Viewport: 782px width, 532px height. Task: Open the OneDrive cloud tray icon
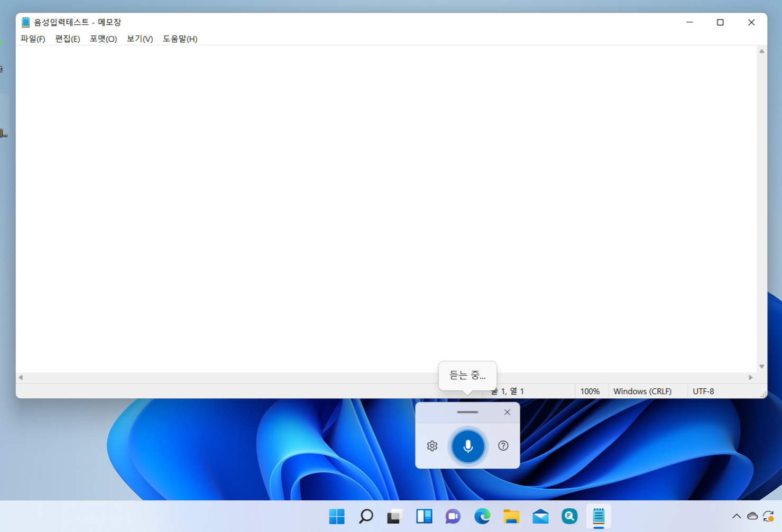752,516
